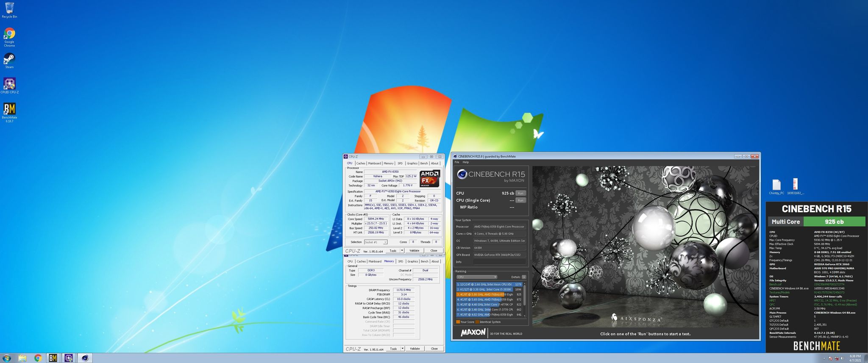
Task: Click the Details arrow in the Ranking panel
Action: 524,277
